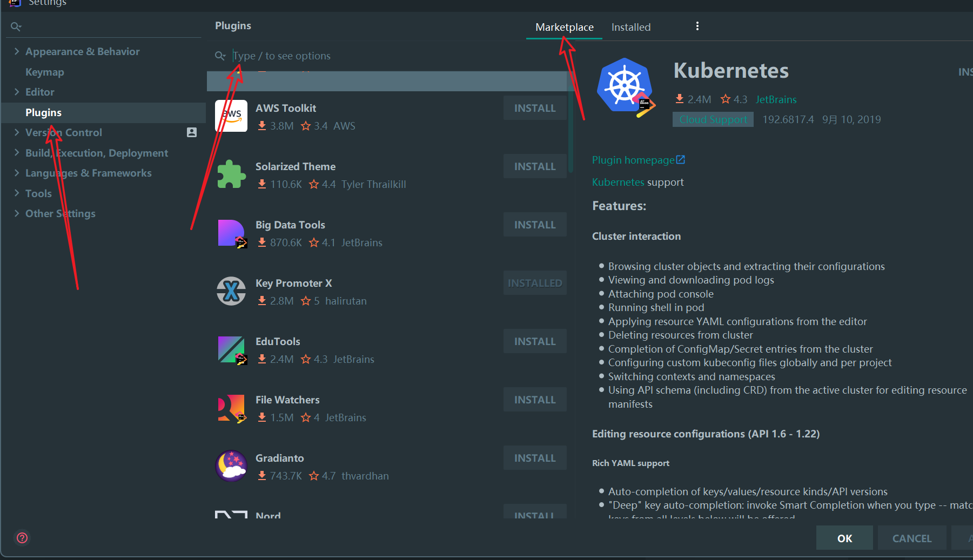Install the Gradianto plugin
The image size is (973, 560).
click(535, 458)
